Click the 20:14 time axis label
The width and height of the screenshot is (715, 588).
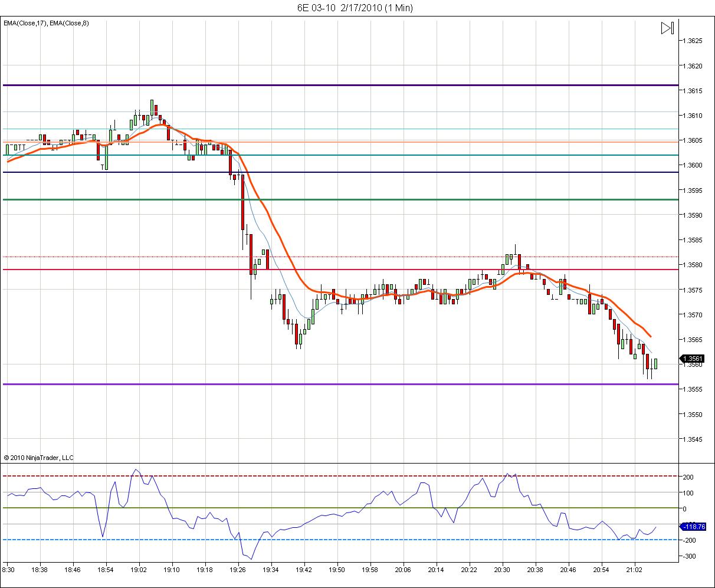436,570
